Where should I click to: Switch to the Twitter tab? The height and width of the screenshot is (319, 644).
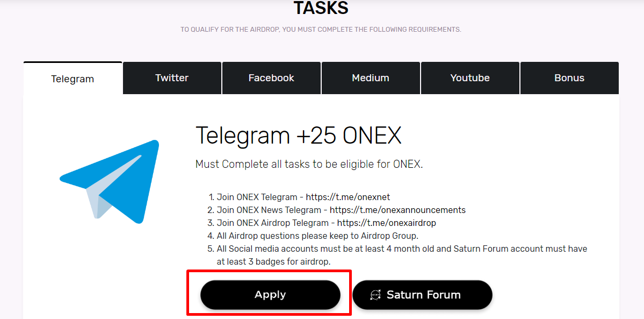coord(172,78)
